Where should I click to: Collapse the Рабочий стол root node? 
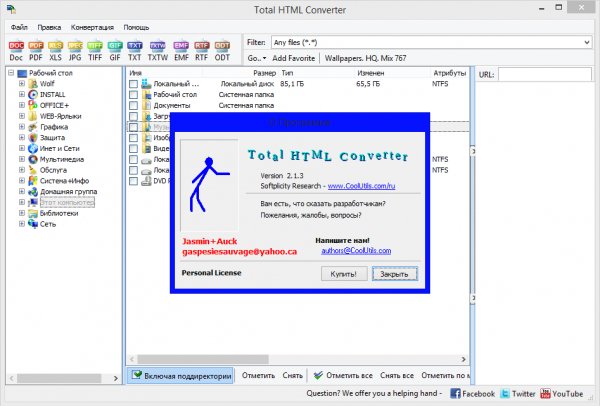click(x=11, y=73)
